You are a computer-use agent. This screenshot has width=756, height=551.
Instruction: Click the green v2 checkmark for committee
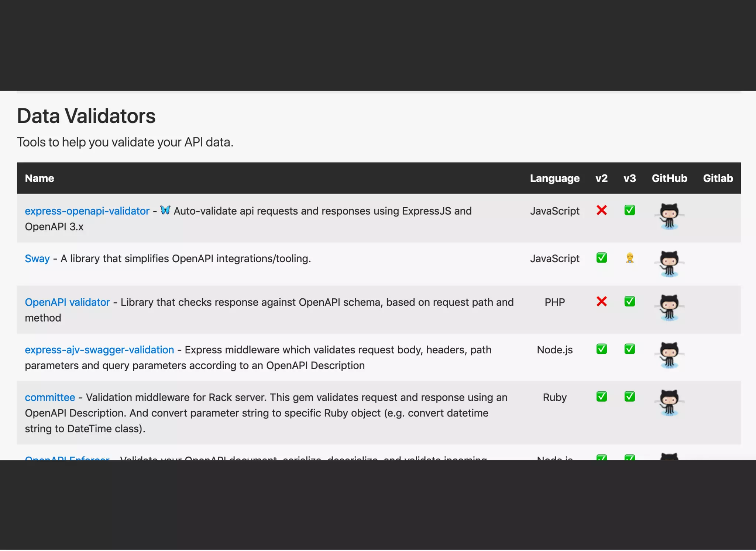601,397
